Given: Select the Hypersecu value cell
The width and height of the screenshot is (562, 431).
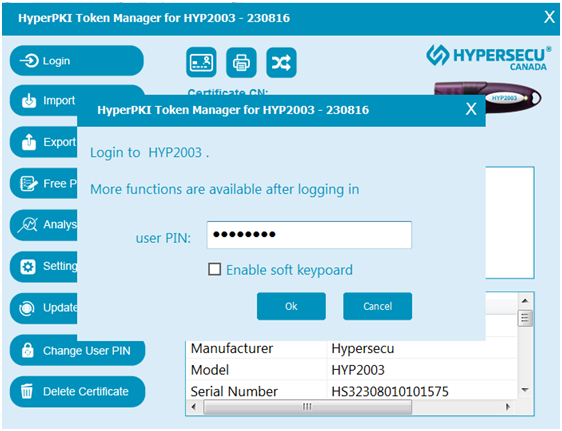Looking at the screenshot, I should click(363, 348).
